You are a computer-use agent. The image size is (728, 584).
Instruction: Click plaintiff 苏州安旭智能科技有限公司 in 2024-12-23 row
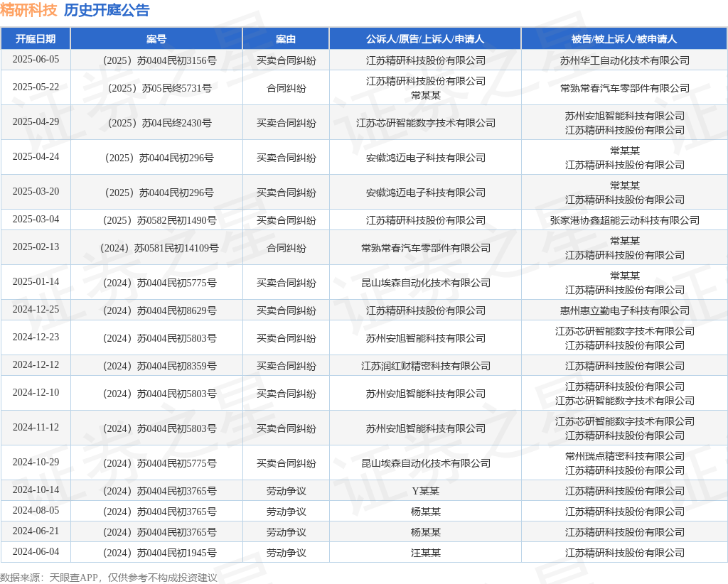(x=425, y=339)
